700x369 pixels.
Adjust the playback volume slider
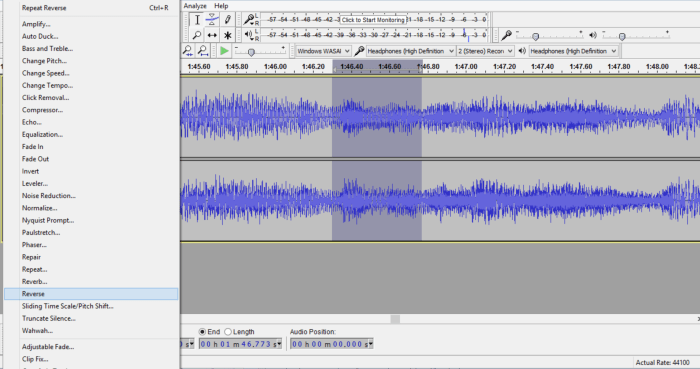coord(622,37)
